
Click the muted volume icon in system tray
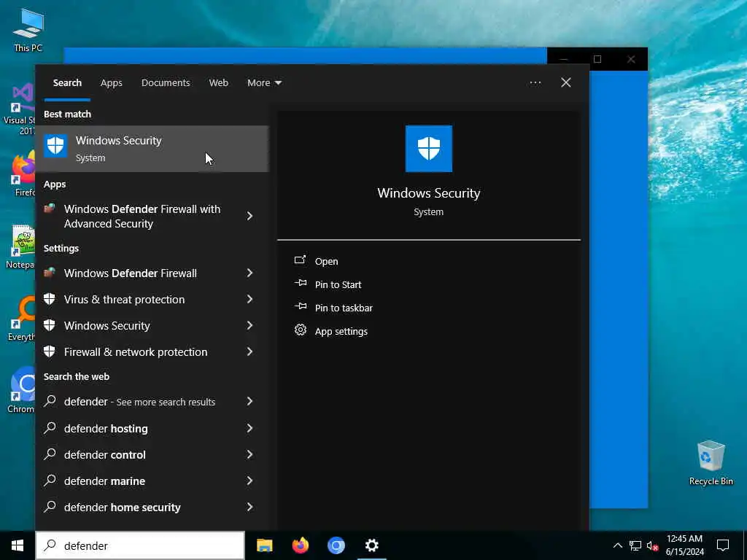click(x=652, y=545)
